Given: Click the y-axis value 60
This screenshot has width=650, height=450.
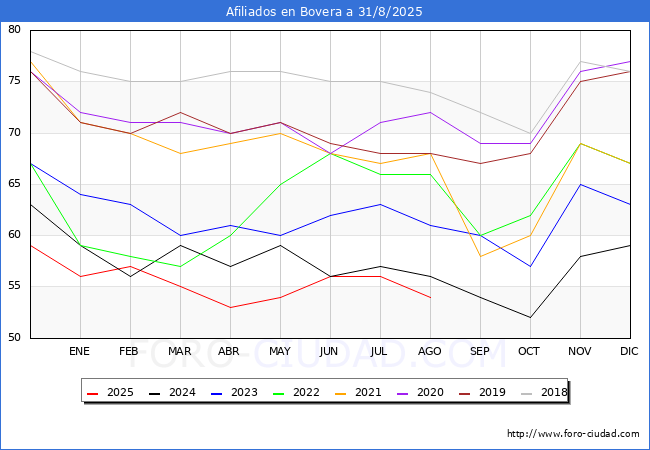Looking at the screenshot, I should [x=15, y=235].
